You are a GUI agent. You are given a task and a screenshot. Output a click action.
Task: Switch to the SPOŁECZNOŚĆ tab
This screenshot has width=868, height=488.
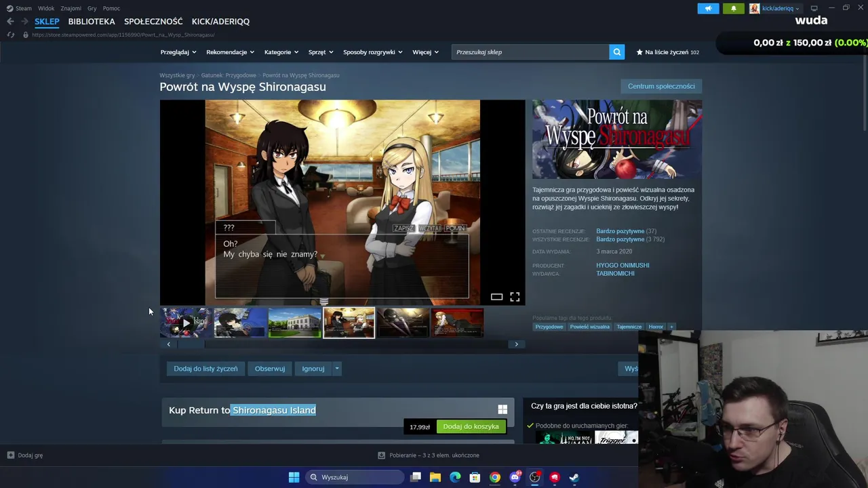(153, 22)
